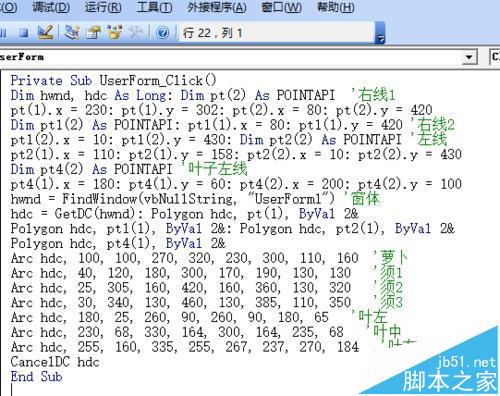Open the Project Explorer icon

[72, 32]
